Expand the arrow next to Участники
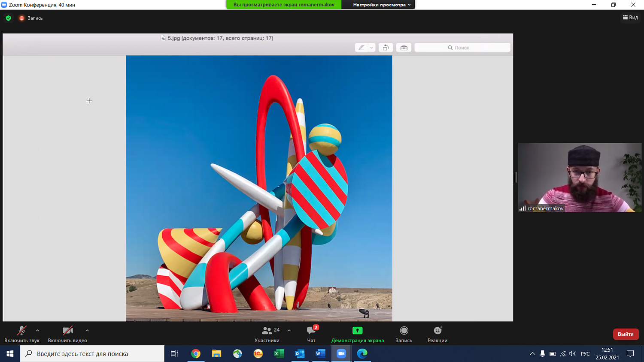Viewport: 644px width, 362px height. tap(289, 330)
